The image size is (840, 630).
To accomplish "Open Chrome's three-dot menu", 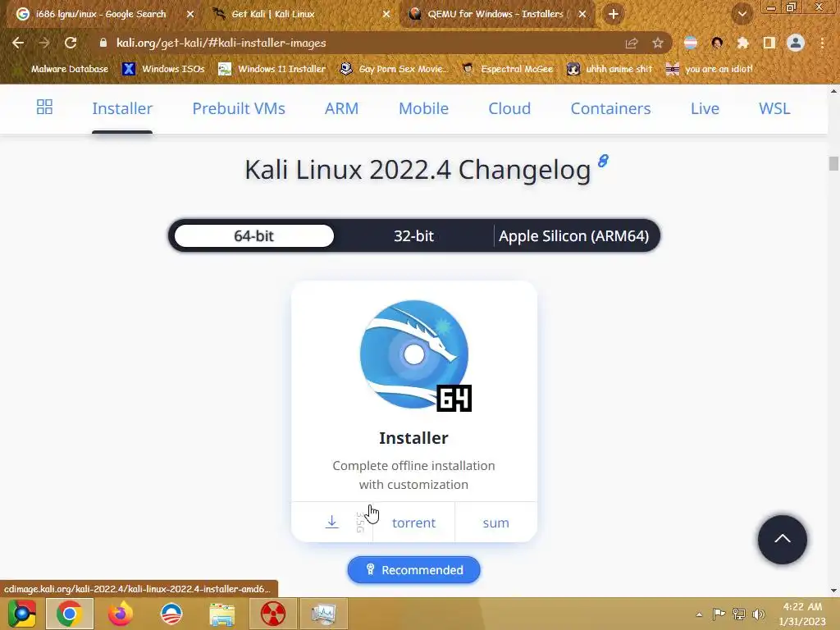I will [822, 43].
